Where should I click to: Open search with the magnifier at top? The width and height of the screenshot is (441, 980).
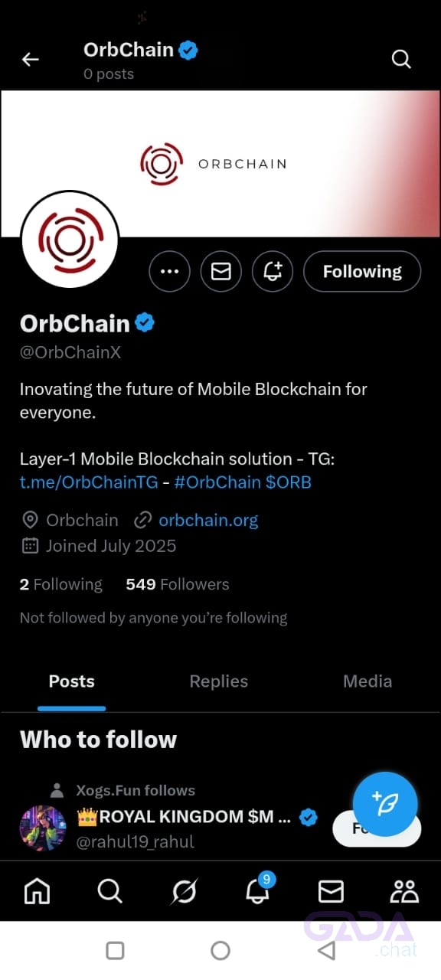coord(401,59)
